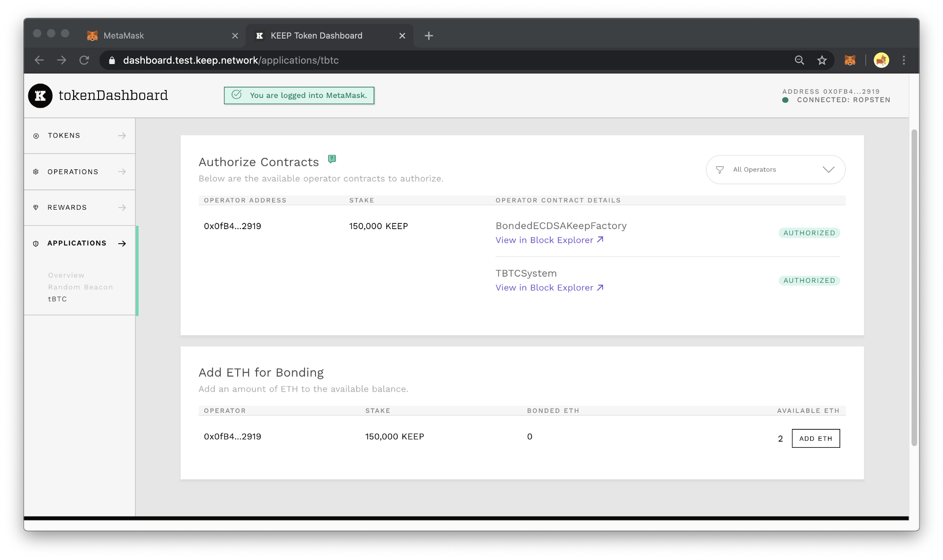Go to Random Beacon subpage
Viewport: 943px width, 560px height.
80,287
